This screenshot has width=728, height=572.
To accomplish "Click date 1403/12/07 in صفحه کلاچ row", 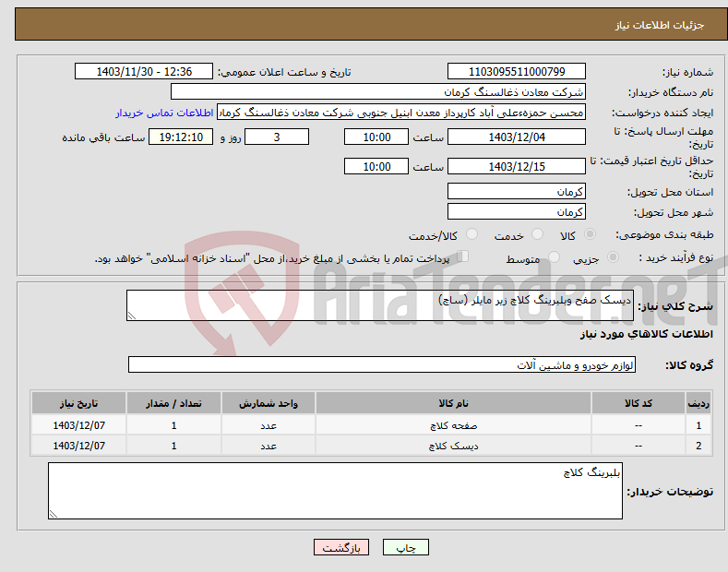I will [79, 425].
